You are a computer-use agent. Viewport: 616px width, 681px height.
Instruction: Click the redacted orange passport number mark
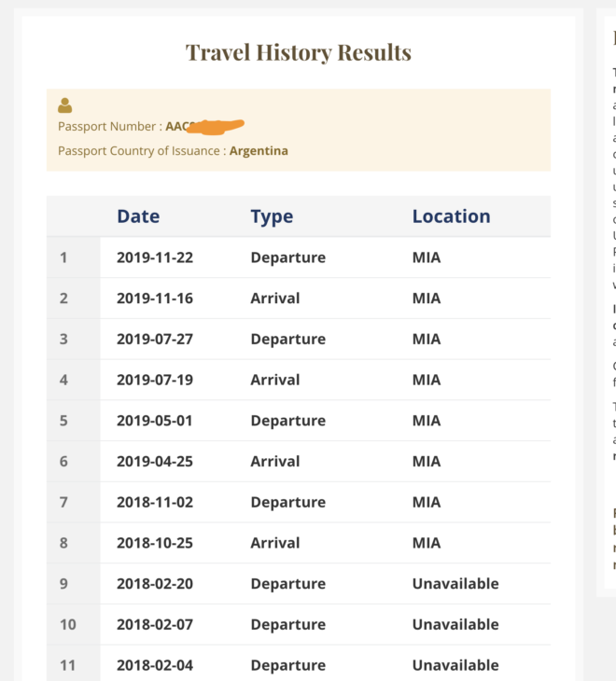[x=216, y=126]
